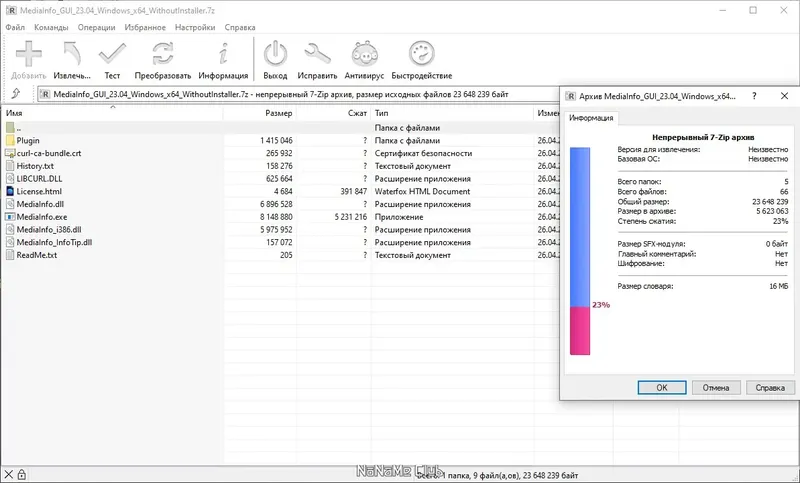The height and width of the screenshot is (483, 800).
Task: Open the Настройки menu
Action: (195, 28)
